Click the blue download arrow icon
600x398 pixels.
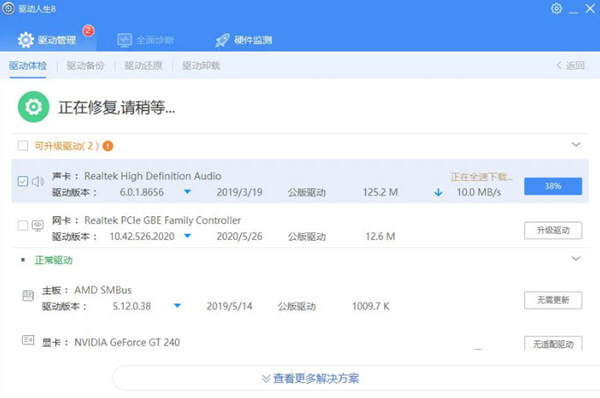(439, 192)
